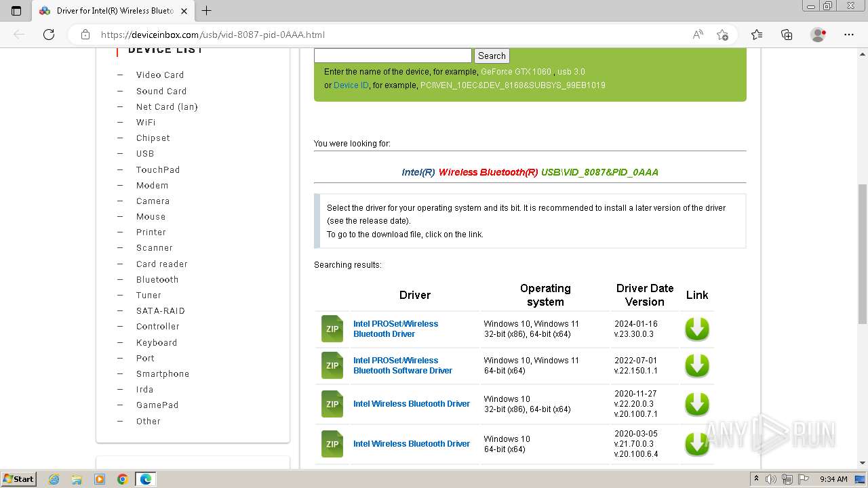Image resolution: width=868 pixels, height=488 pixels.
Task: Select Chipset in device list
Action: [153, 138]
